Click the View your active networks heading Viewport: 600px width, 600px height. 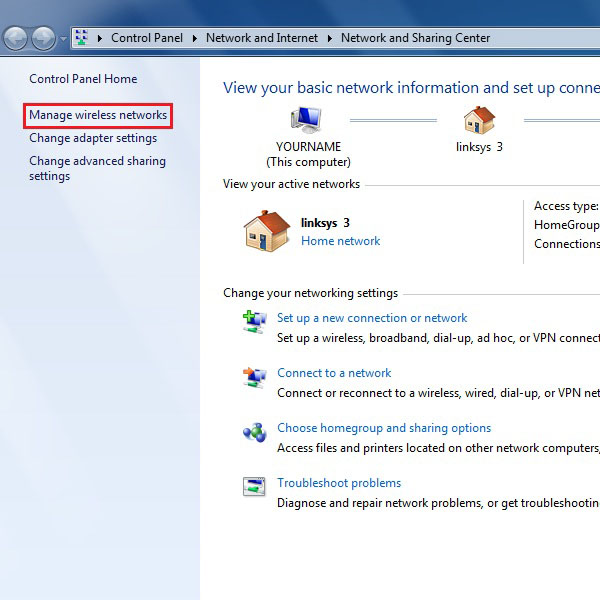(292, 184)
